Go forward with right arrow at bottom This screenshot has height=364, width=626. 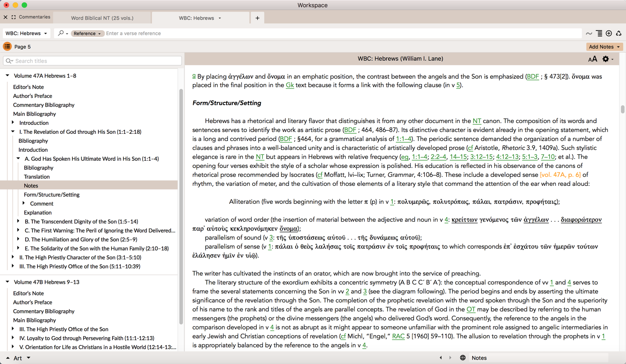click(x=450, y=358)
